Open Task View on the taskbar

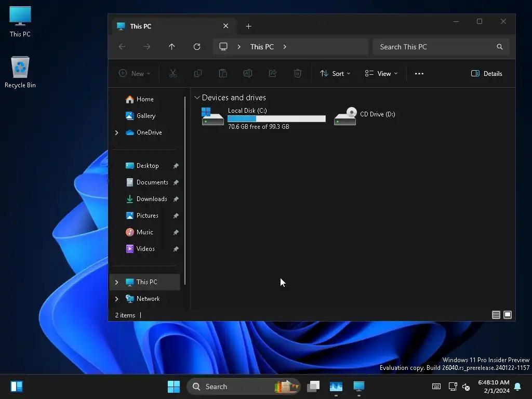pos(313,387)
